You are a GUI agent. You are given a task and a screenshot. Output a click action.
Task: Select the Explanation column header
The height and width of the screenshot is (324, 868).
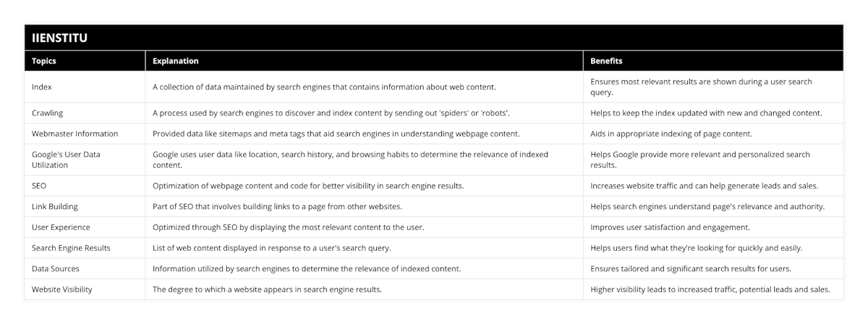tap(176, 61)
